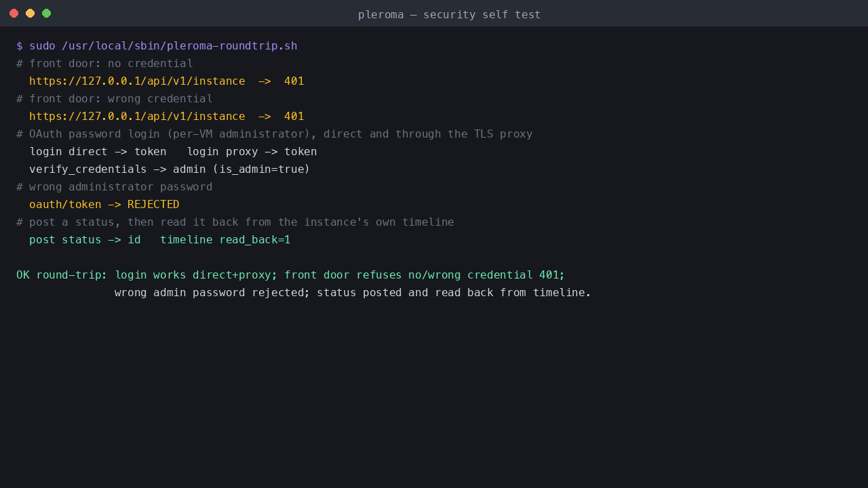This screenshot has width=868, height=488.
Task: Click the red close window button
Action: point(14,14)
